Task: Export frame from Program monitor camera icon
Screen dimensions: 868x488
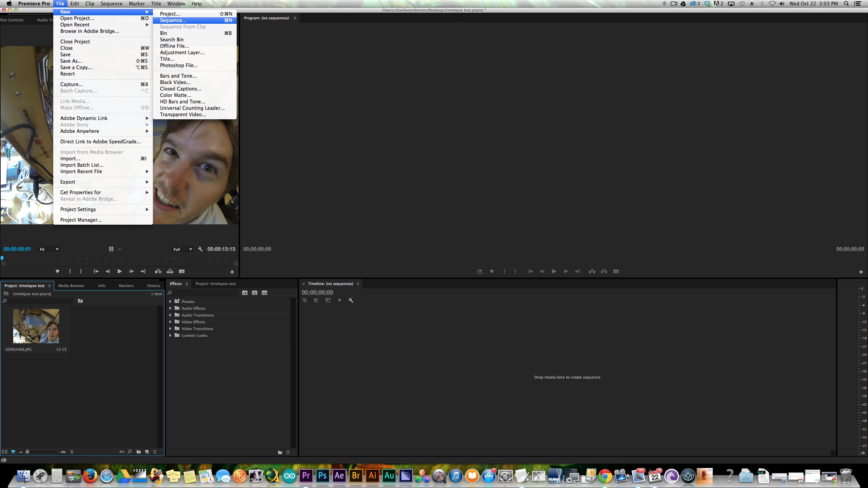Action: click(x=616, y=271)
